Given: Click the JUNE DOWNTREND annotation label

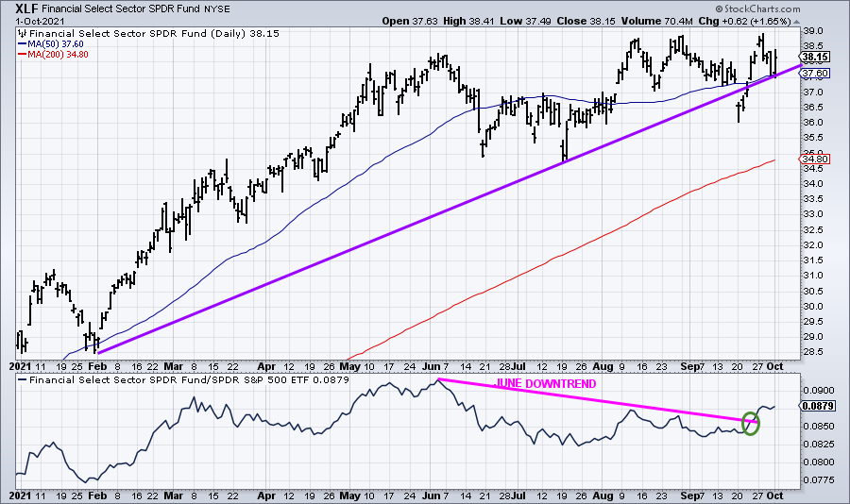Looking at the screenshot, I should (546, 384).
